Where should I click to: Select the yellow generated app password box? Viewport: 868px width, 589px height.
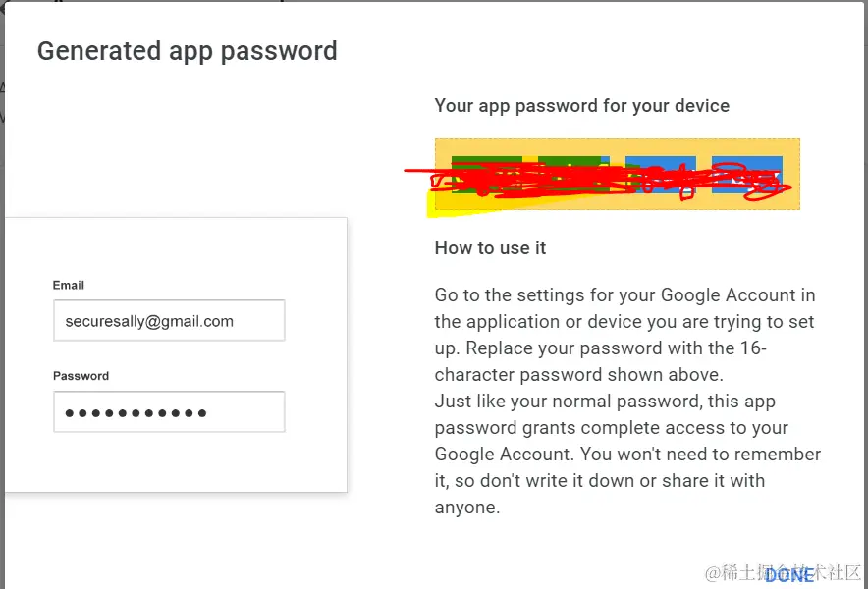[x=618, y=174]
